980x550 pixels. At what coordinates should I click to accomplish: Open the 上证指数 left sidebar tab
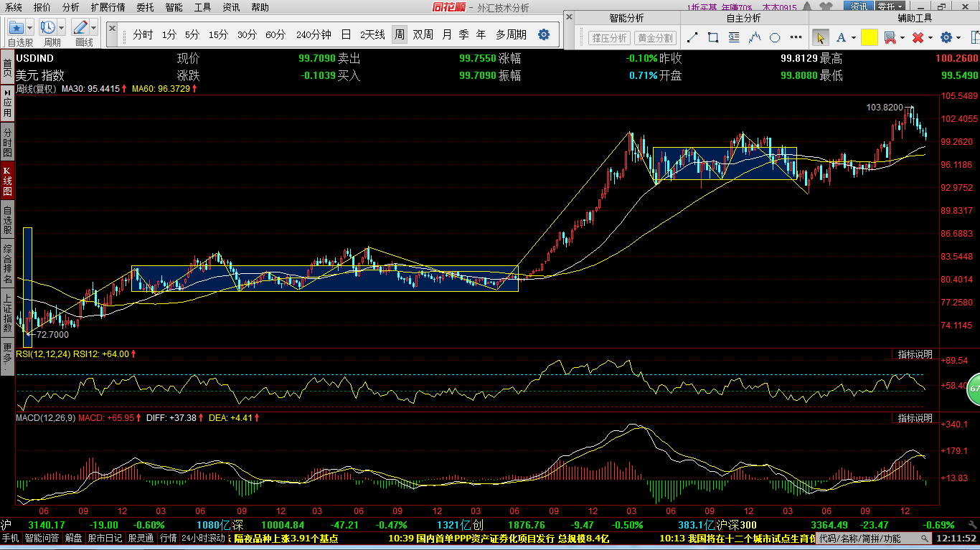[x=7, y=313]
